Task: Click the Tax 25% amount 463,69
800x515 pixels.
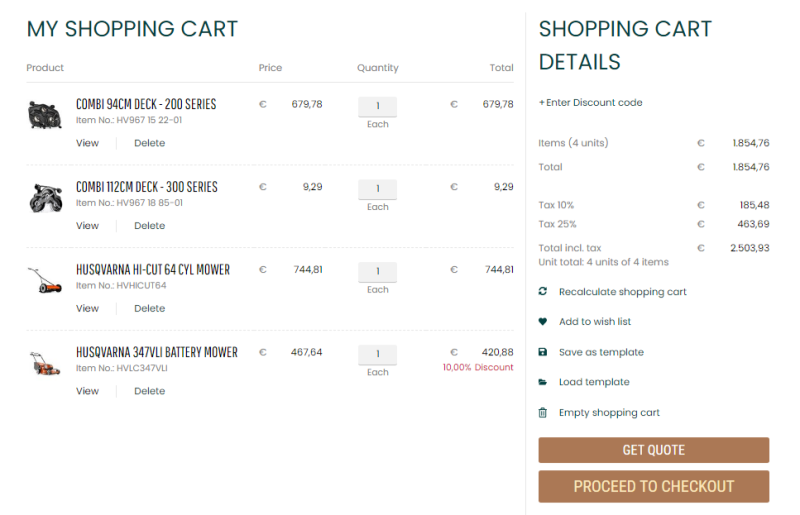Action: (x=753, y=224)
